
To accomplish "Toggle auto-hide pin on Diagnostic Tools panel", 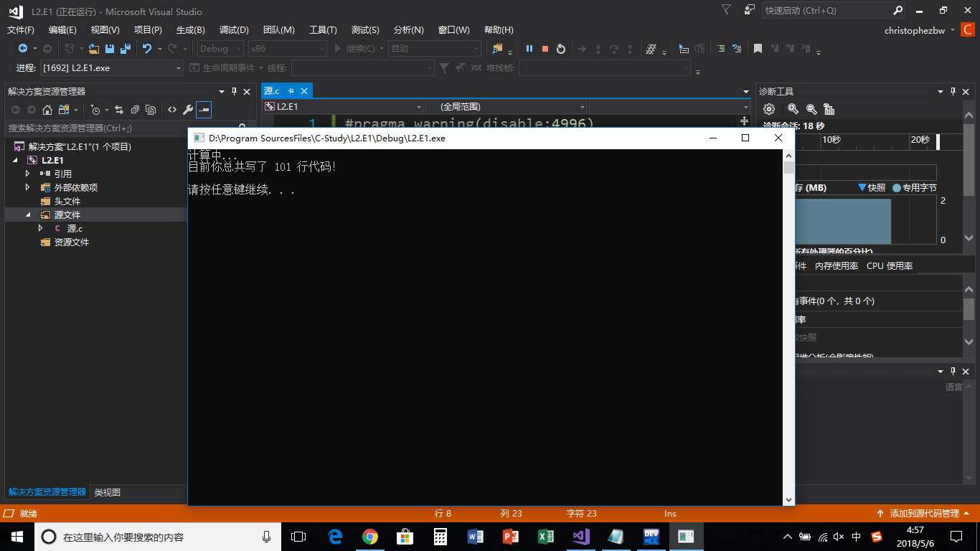I will [953, 91].
